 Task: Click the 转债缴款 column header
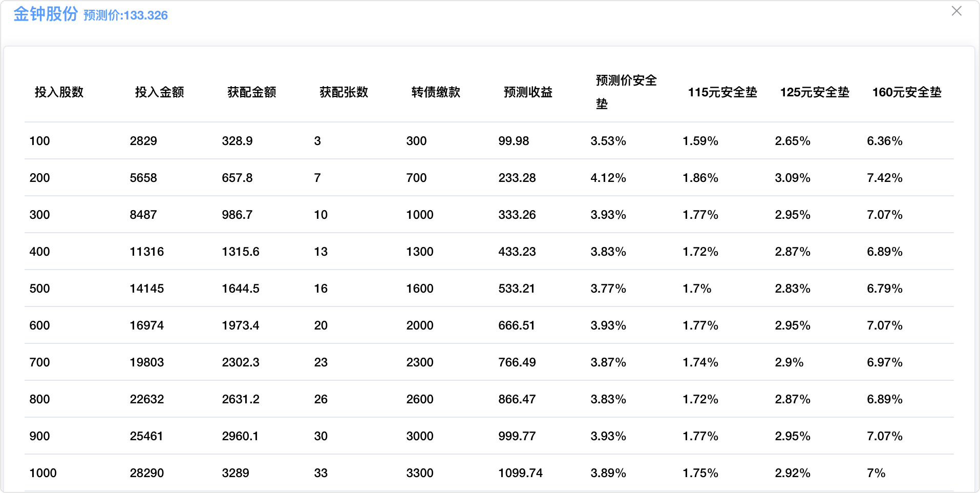click(436, 92)
